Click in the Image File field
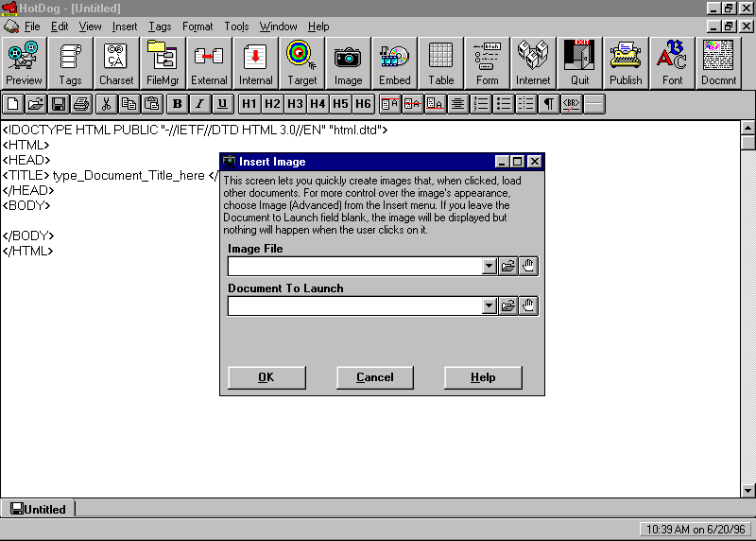The image size is (756, 541). click(x=355, y=266)
